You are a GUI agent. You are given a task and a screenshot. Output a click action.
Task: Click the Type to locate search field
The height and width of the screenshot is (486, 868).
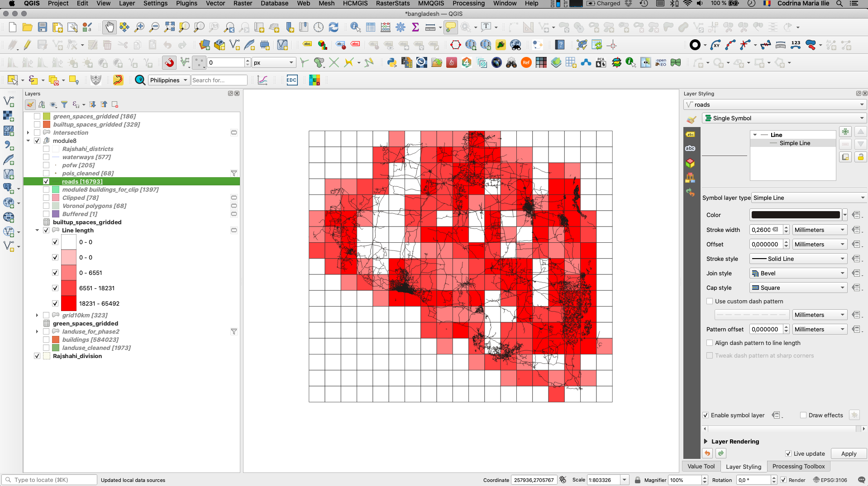[x=50, y=480]
